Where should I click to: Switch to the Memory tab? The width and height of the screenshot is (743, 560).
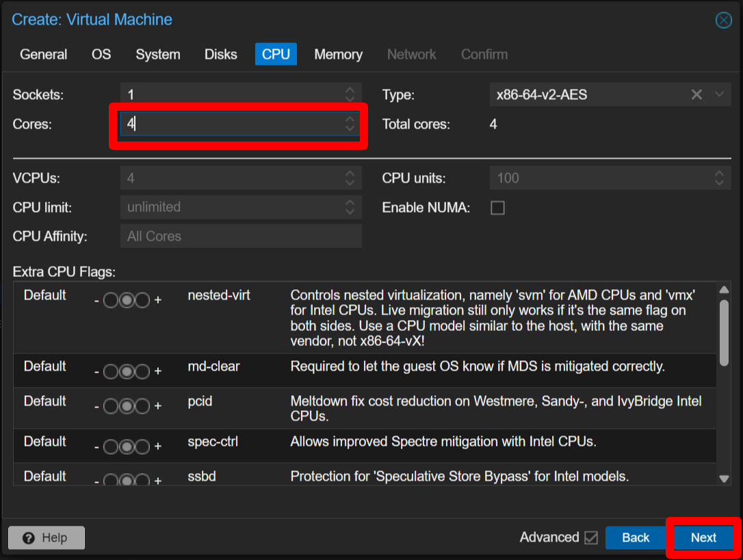coord(338,55)
